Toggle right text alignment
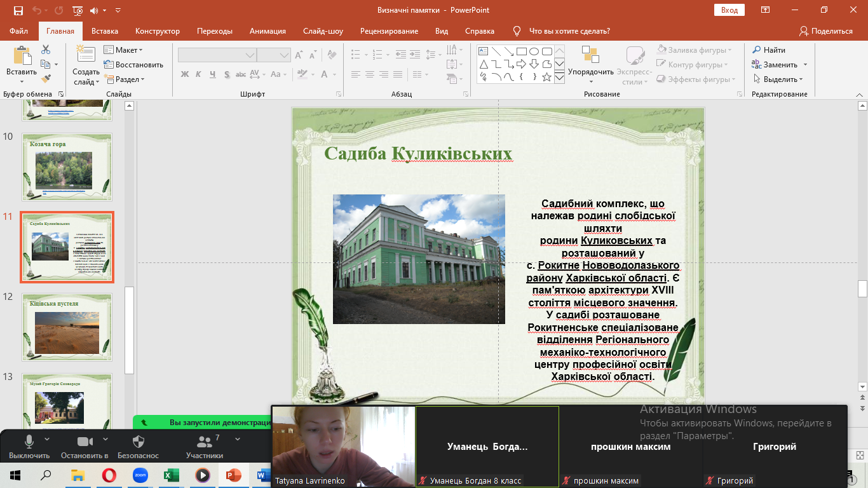Image resolution: width=868 pixels, height=488 pixels. point(384,74)
